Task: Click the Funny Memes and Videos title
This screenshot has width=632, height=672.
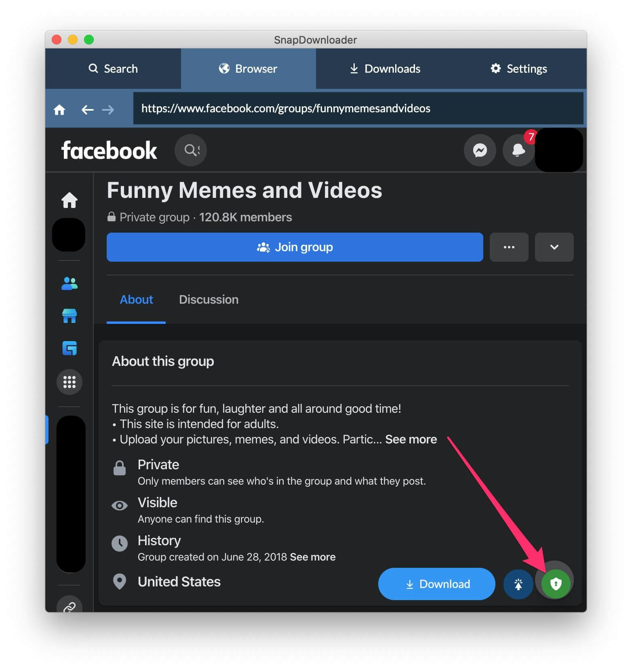Action: click(x=244, y=190)
